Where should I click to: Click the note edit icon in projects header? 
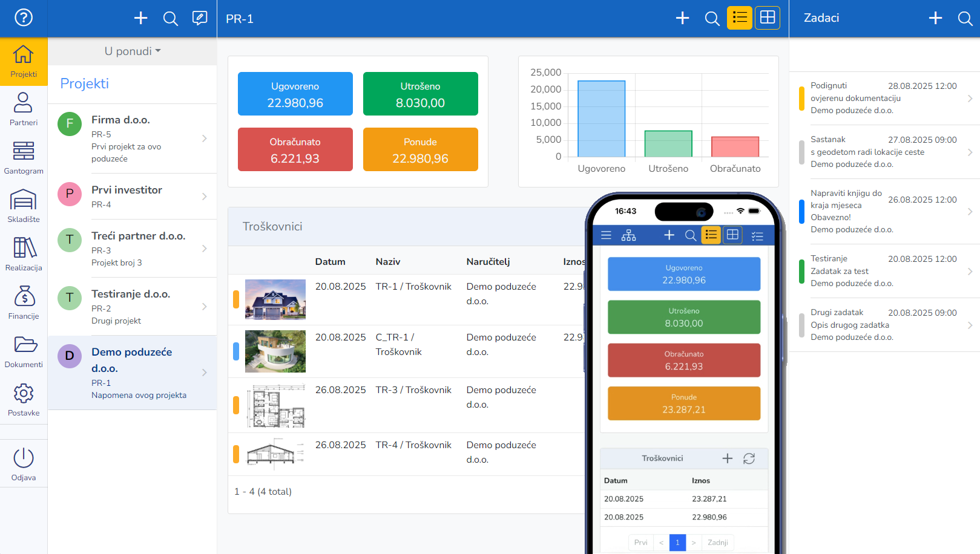pos(199,18)
